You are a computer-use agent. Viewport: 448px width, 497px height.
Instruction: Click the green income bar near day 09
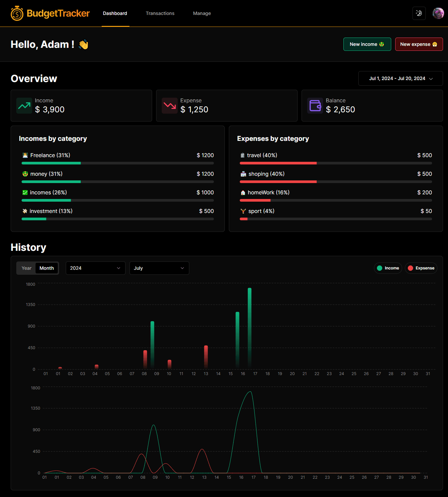[152, 345]
